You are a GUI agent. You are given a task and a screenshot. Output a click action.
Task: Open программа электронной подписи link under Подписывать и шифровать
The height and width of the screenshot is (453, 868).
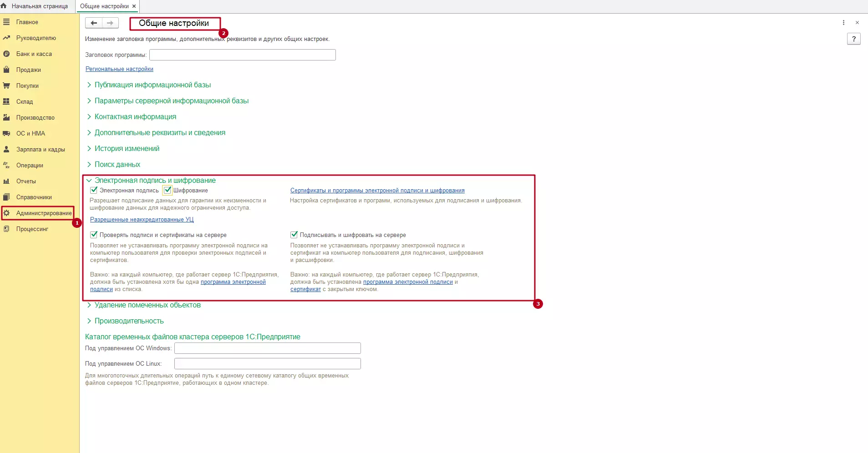click(408, 282)
